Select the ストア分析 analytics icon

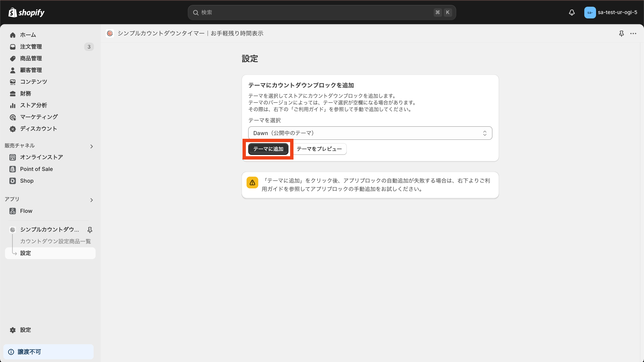(x=12, y=105)
